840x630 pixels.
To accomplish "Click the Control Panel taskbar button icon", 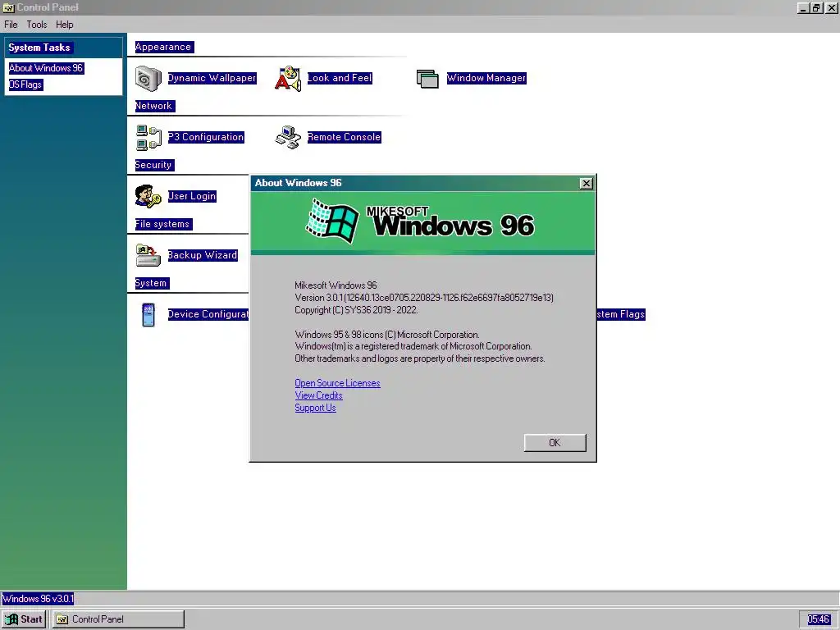I will (62, 619).
